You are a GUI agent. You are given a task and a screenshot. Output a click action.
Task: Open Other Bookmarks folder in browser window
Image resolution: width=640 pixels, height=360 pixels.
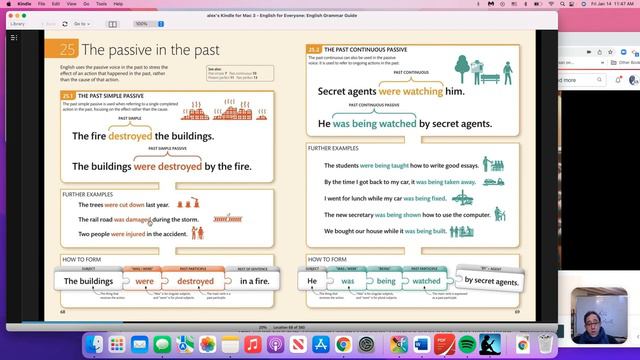[625, 62]
